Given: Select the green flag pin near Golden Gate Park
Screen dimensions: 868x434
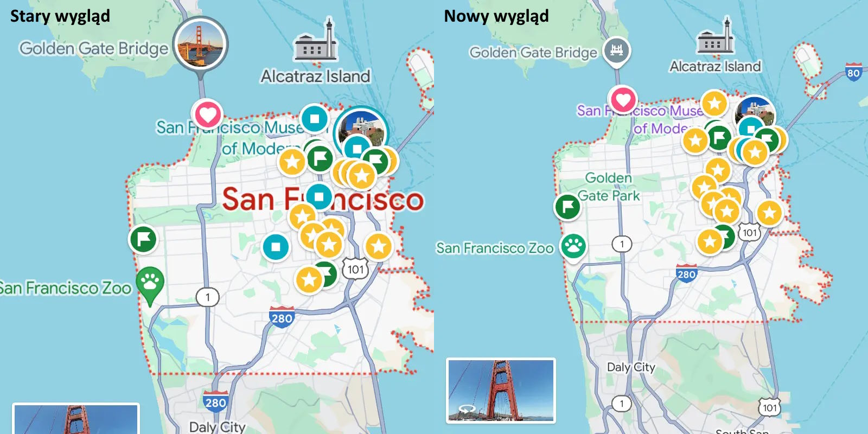Looking at the screenshot, I should pyautogui.click(x=567, y=207).
